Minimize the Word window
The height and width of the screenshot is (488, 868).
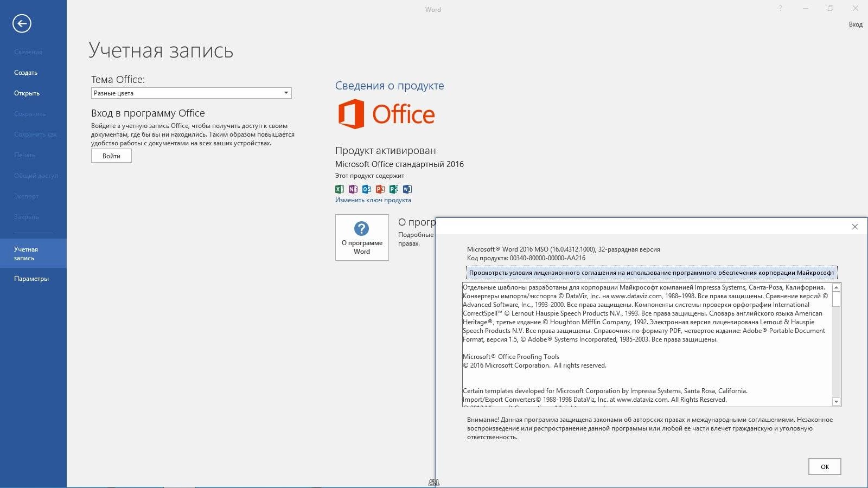tap(806, 8)
